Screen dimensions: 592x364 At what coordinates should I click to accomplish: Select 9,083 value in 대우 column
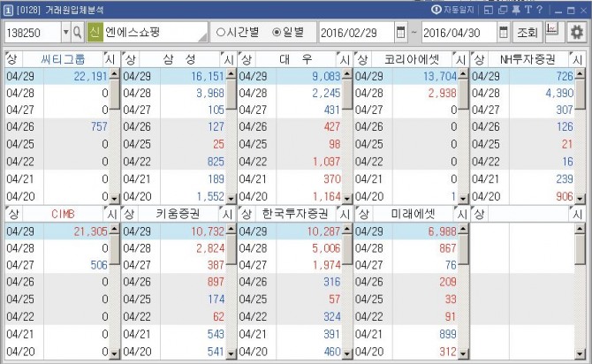tap(326, 76)
